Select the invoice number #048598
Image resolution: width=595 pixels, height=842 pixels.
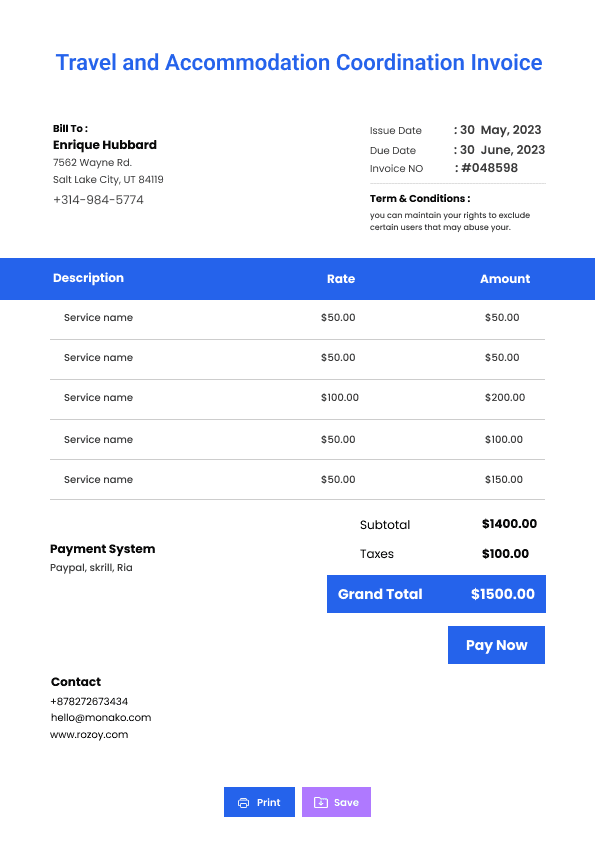[489, 168]
